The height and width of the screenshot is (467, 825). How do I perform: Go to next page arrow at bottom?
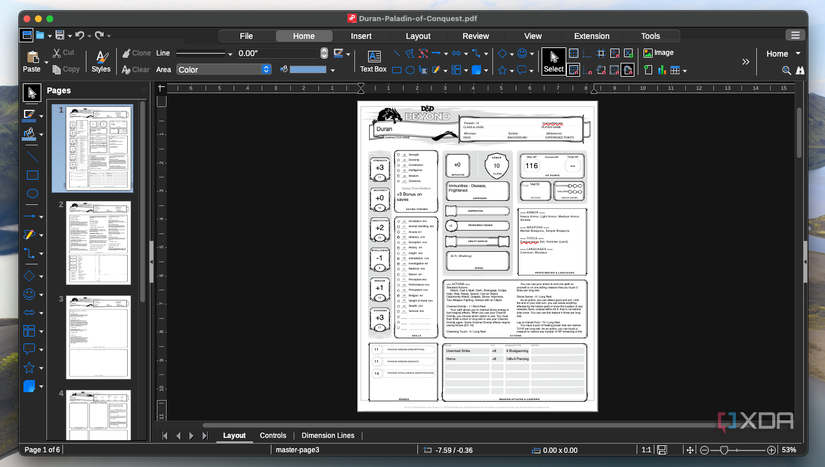click(192, 435)
